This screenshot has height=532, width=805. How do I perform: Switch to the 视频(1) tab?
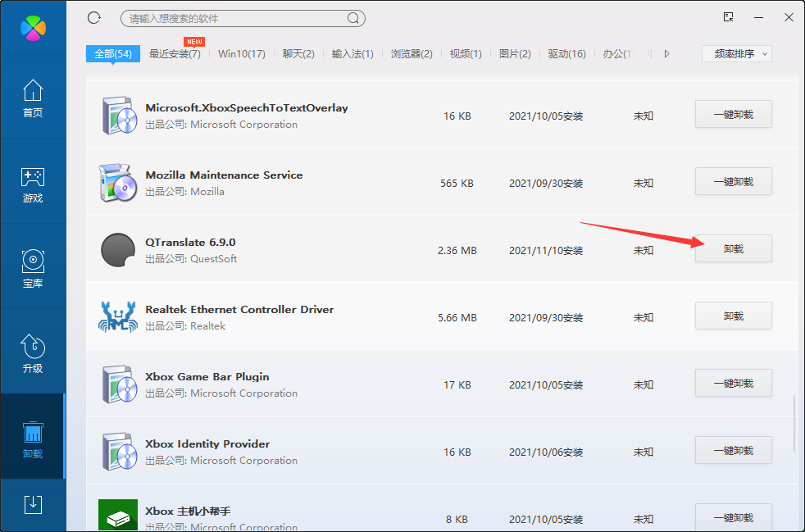click(x=466, y=54)
